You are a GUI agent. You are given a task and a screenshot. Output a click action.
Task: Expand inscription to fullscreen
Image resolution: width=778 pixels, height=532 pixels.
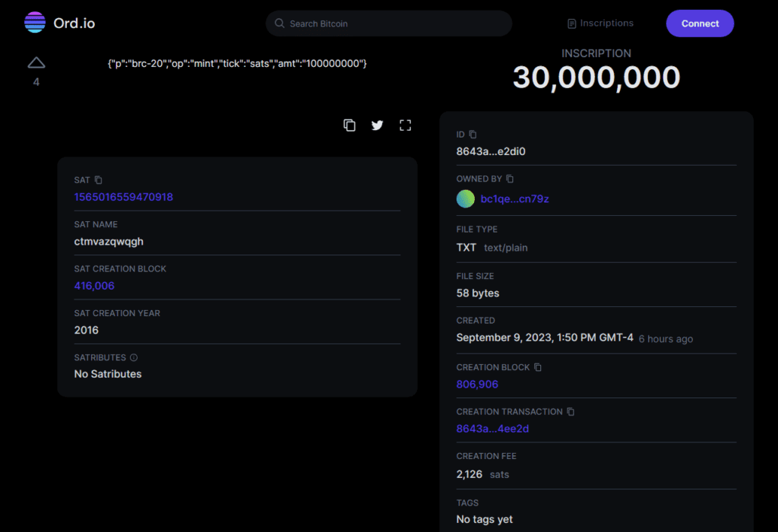tap(406, 125)
